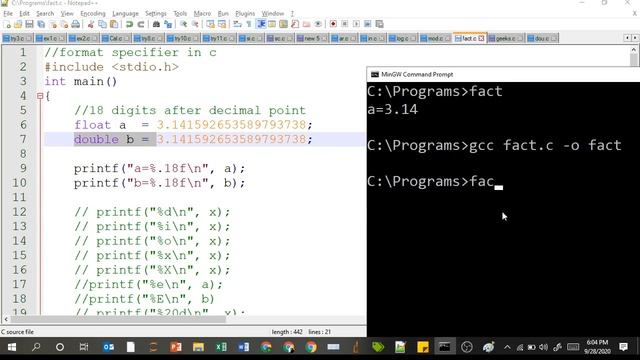Screen dimensions: 640x360
Task: Click the Redo toolbar icon
Action: [141, 24]
